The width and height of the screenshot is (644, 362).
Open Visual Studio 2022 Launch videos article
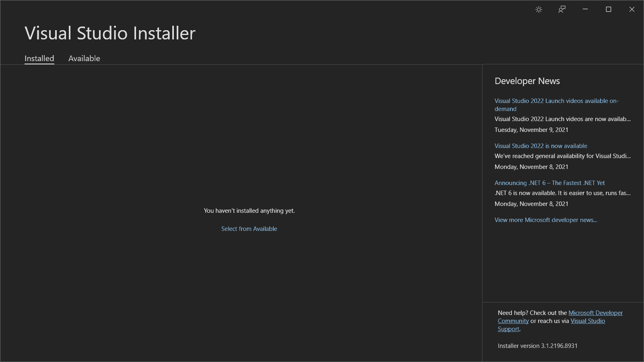[557, 105]
